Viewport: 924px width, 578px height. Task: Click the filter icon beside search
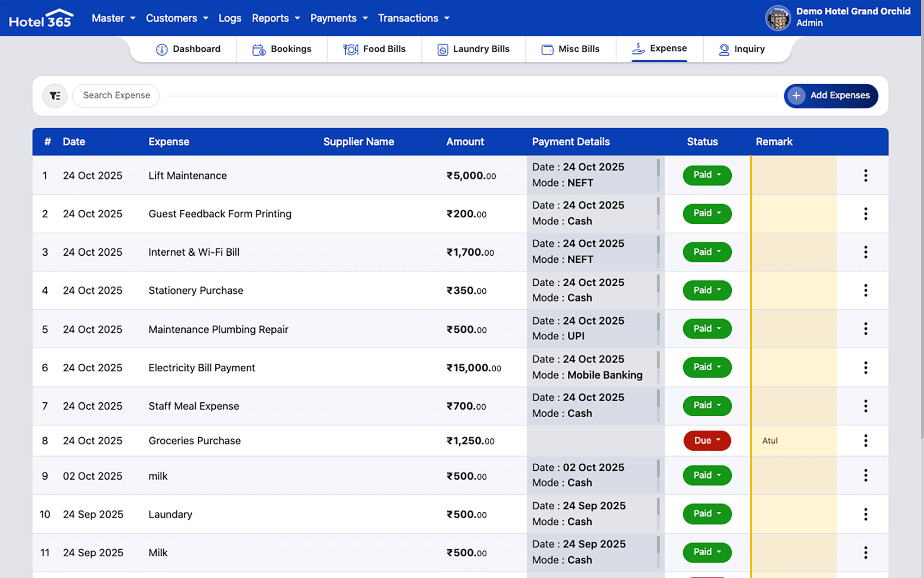(x=55, y=96)
